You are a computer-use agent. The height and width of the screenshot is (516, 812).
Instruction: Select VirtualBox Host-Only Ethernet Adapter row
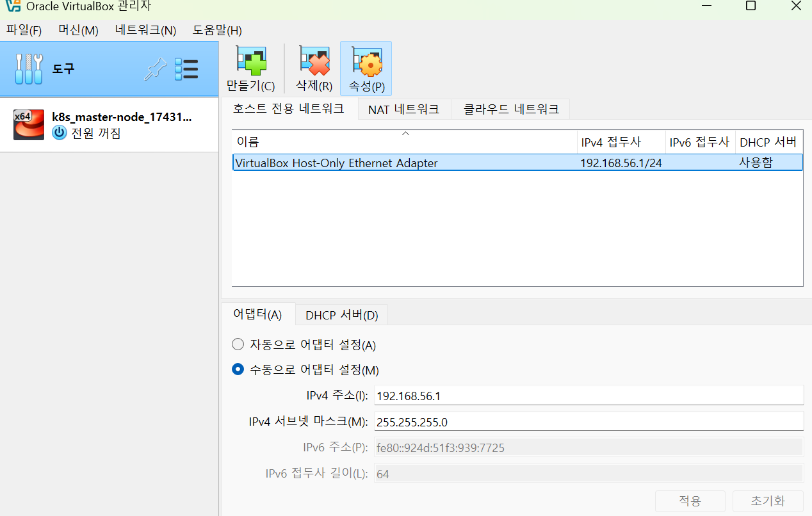pos(517,163)
